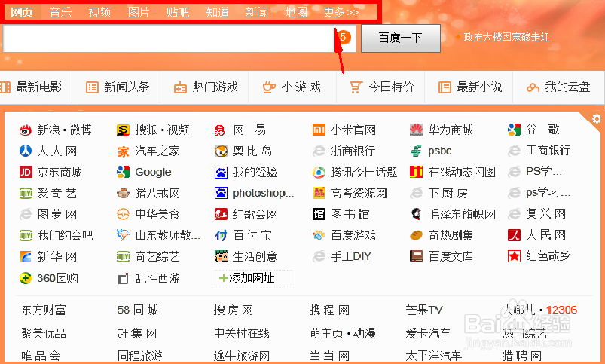Open the 浙商银行 link

pyautogui.click(x=353, y=151)
